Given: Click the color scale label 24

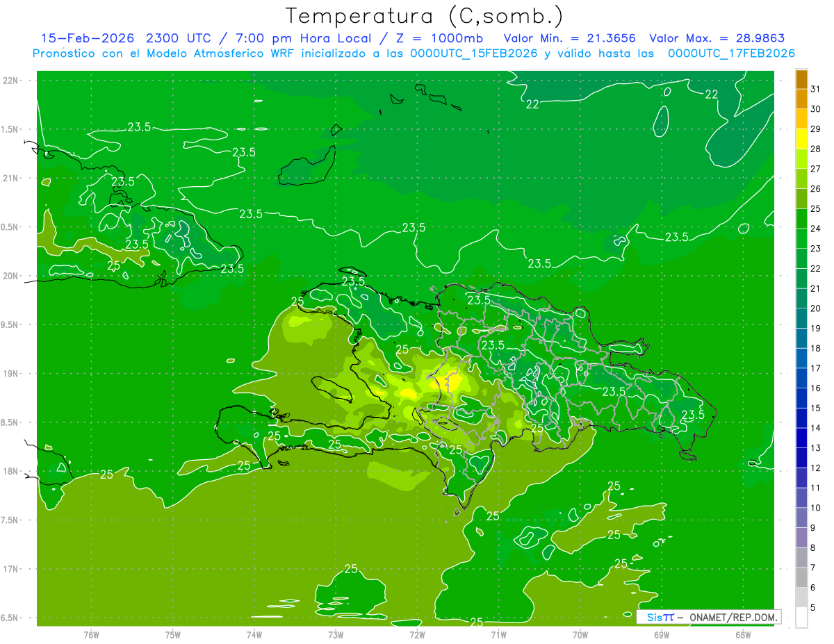Looking at the screenshot, I should 816,229.
